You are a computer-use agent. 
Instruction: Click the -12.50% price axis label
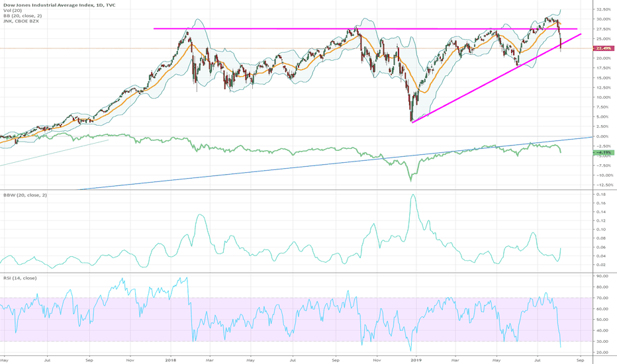[604, 185]
